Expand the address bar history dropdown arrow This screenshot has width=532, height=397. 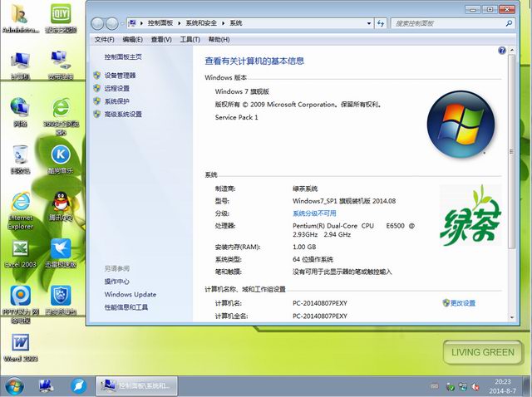coord(369,23)
